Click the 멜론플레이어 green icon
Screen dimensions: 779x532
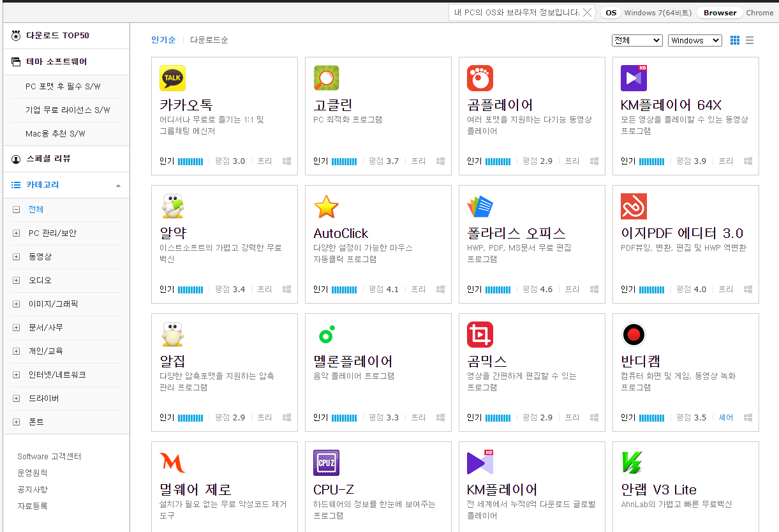(326, 334)
